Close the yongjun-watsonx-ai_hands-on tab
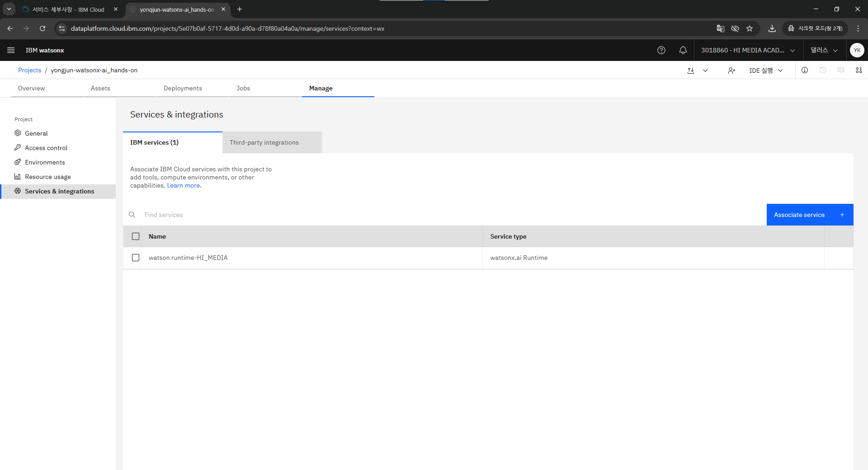This screenshot has height=470, width=868. [x=223, y=9]
